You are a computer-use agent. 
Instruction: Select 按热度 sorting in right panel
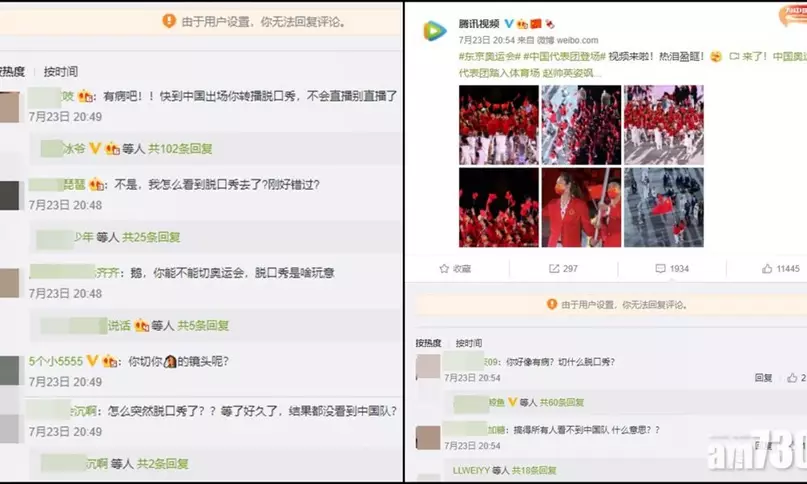428,343
